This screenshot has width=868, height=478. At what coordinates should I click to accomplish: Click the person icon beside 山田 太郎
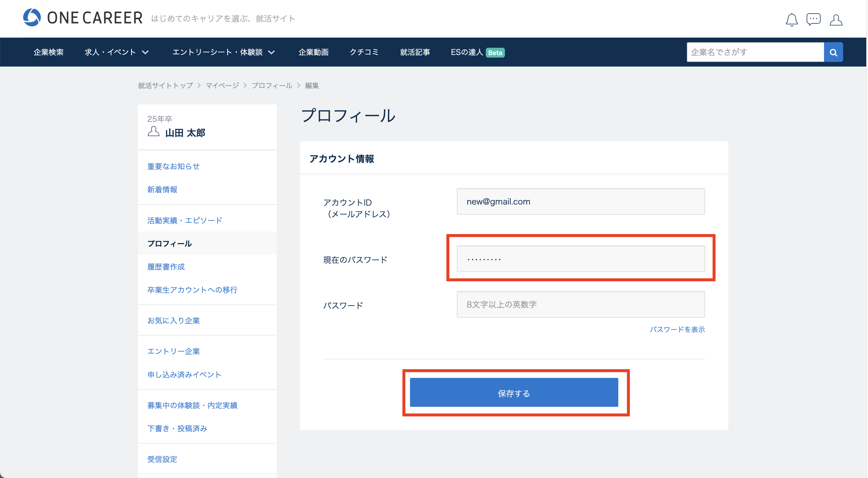(153, 131)
